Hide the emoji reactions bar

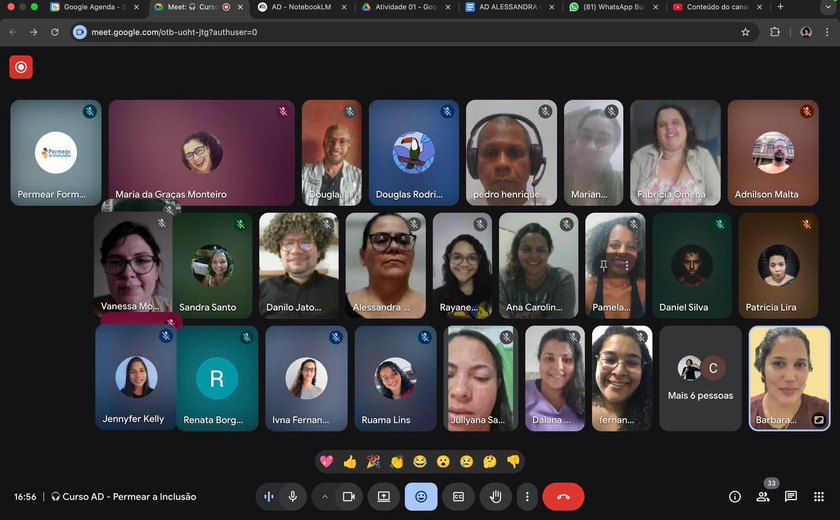(x=421, y=496)
